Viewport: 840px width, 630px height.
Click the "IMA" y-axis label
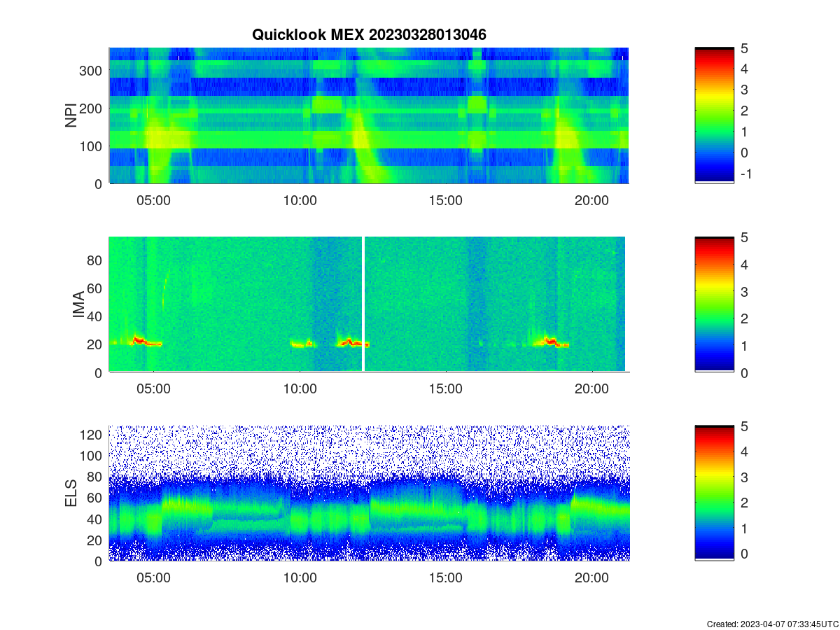coord(78,305)
